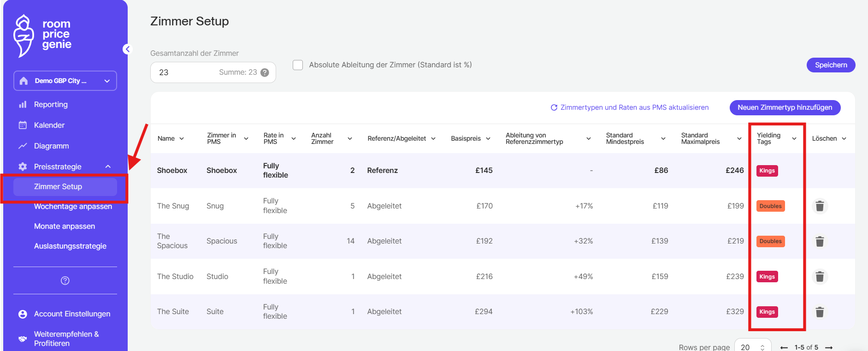Image resolution: width=868 pixels, height=351 pixels.
Task: Refresh Zimmertypen und Raten aus PMS
Action: point(630,107)
